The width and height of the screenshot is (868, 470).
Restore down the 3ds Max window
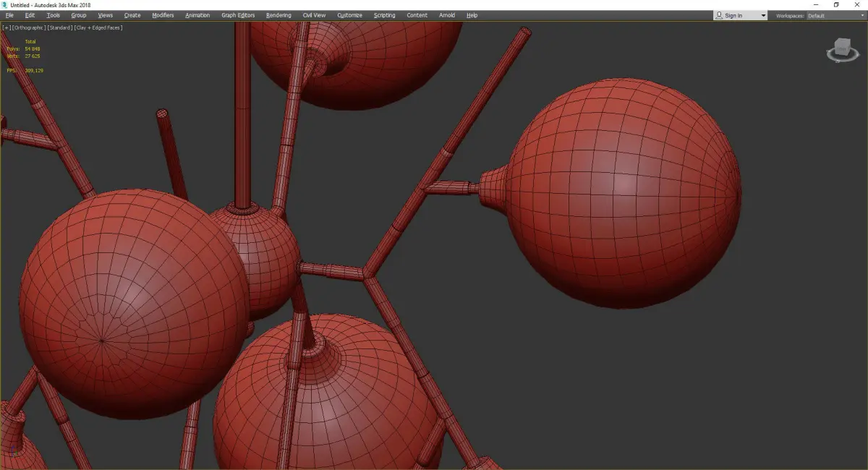click(x=836, y=4)
